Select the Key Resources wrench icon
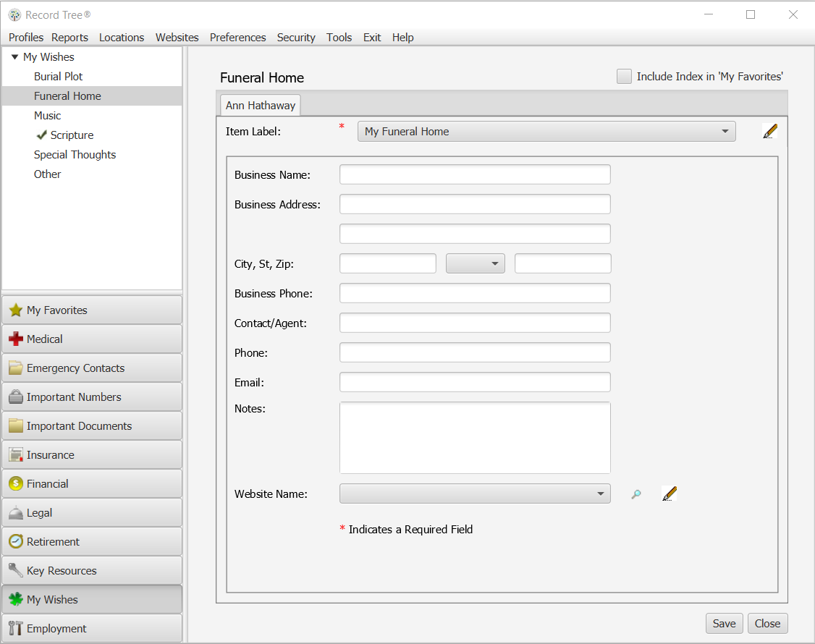This screenshot has height=644, width=815. point(16,570)
